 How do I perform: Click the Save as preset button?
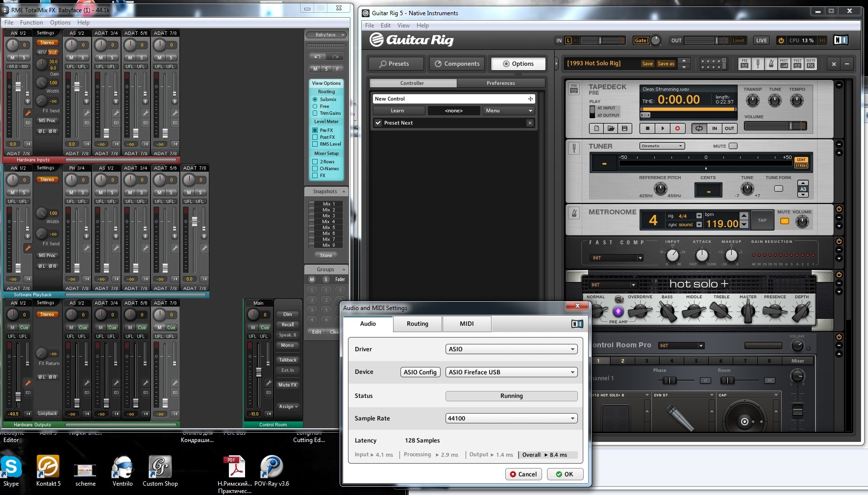666,64
